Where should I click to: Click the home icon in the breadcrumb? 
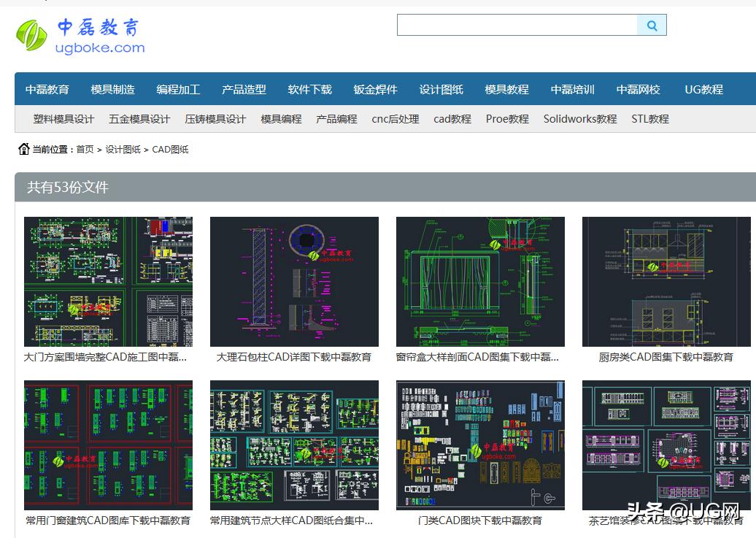[x=23, y=149]
